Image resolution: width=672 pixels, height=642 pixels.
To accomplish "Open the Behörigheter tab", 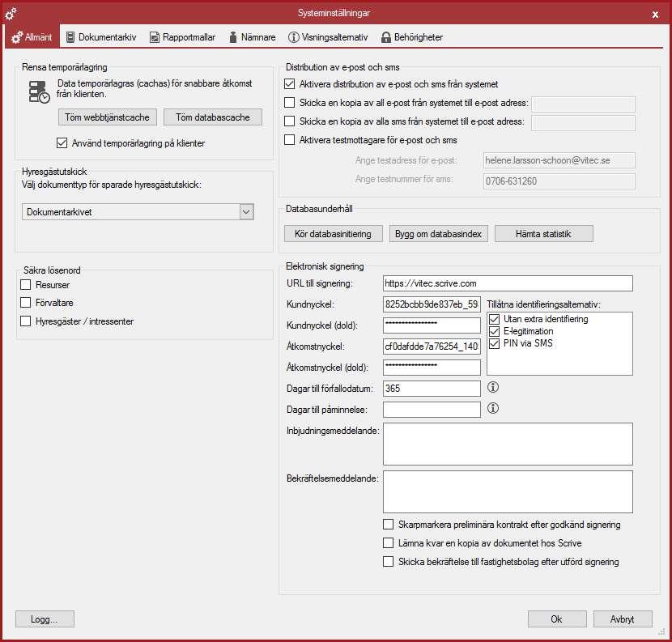I will [x=412, y=37].
